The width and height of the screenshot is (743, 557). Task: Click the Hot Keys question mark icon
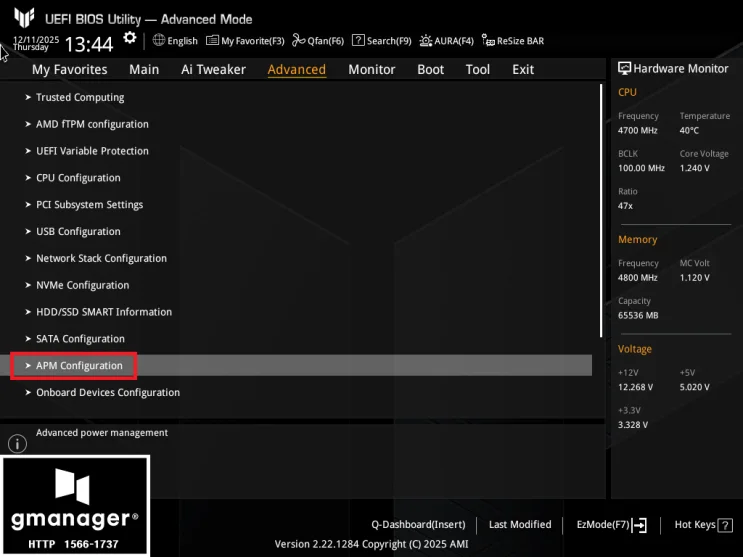pos(725,525)
